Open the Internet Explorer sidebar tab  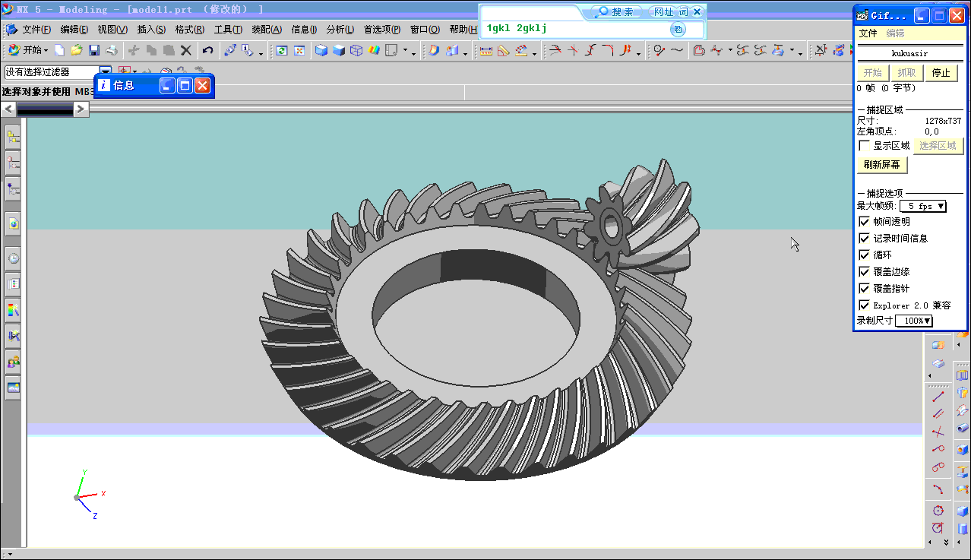coord(14,223)
